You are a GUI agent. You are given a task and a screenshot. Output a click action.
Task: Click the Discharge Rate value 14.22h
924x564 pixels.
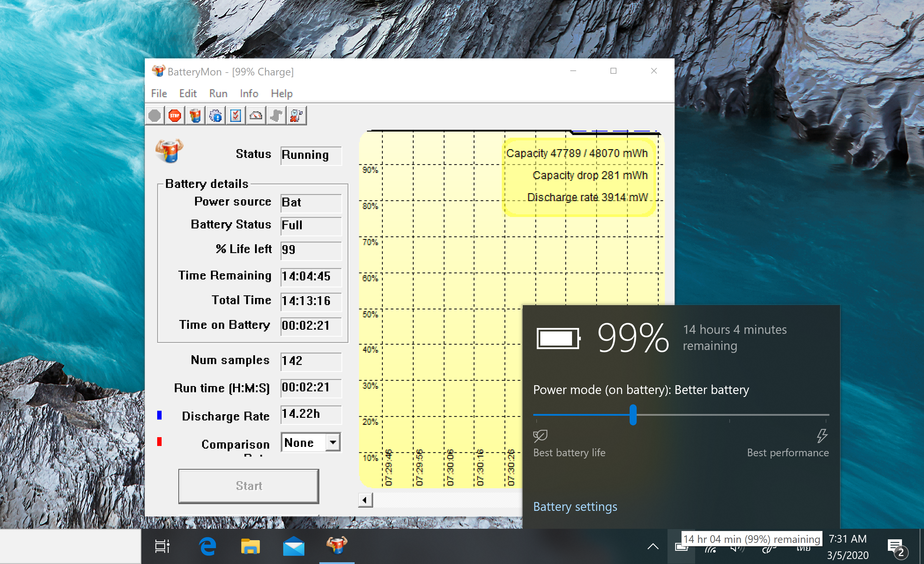coord(311,415)
